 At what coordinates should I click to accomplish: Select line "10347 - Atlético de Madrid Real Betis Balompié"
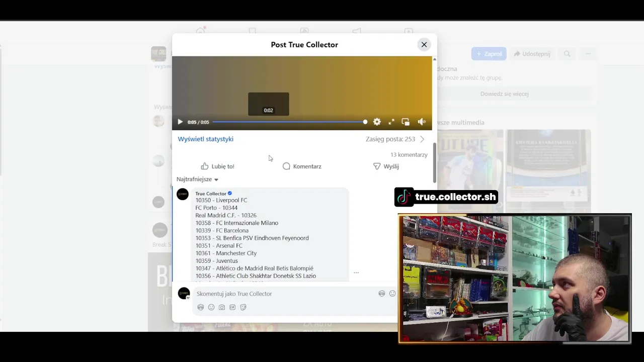255,268
